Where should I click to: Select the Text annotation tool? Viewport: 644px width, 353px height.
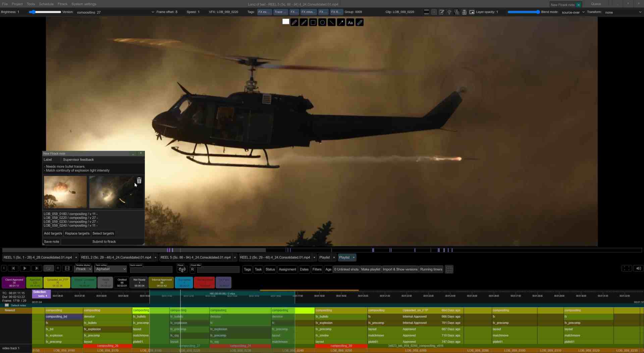(x=350, y=23)
